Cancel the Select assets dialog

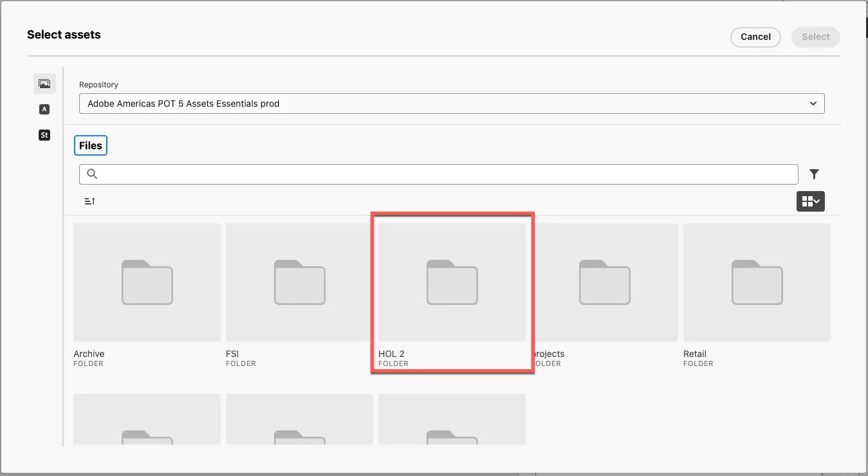click(x=755, y=37)
